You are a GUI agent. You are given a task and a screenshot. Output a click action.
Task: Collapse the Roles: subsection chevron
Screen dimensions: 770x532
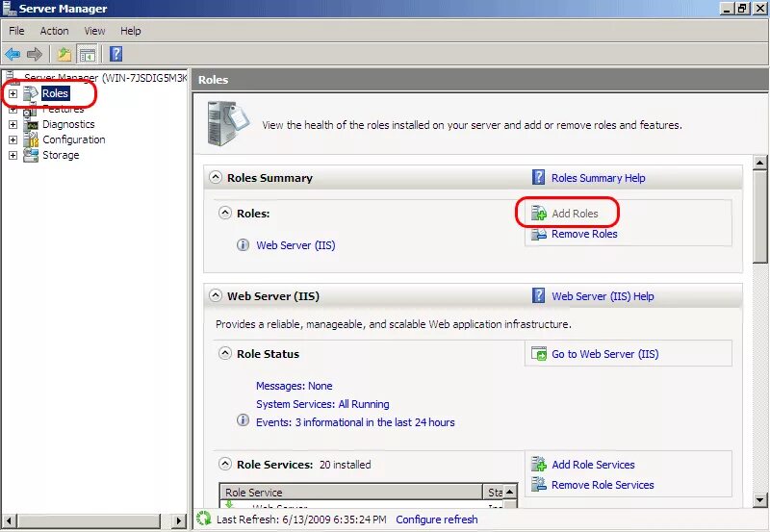point(225,213)
